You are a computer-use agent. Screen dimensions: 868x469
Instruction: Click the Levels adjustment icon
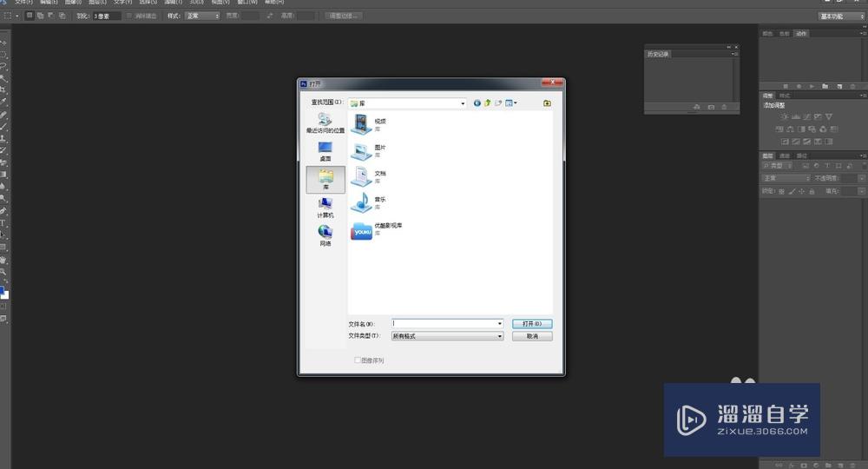795,117
